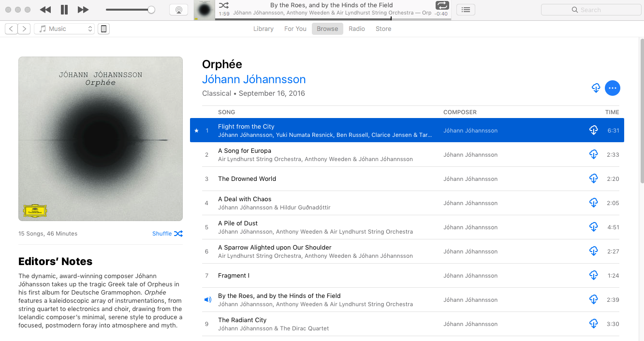The width and height of the screenshot is (644, 341).
Task: Select the song A Pile of Dust
Action: [238, 223]
